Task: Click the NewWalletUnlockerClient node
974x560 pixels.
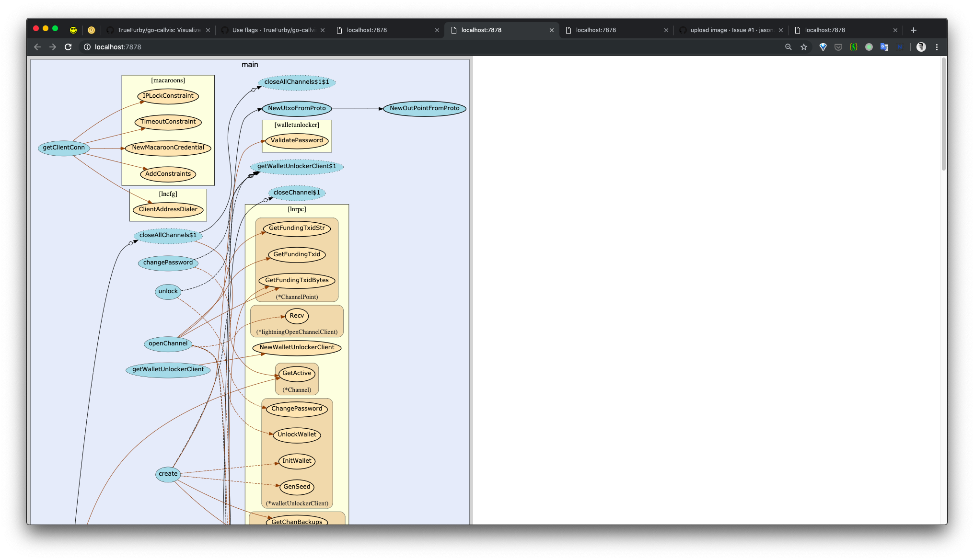Action: click(297, 347)
